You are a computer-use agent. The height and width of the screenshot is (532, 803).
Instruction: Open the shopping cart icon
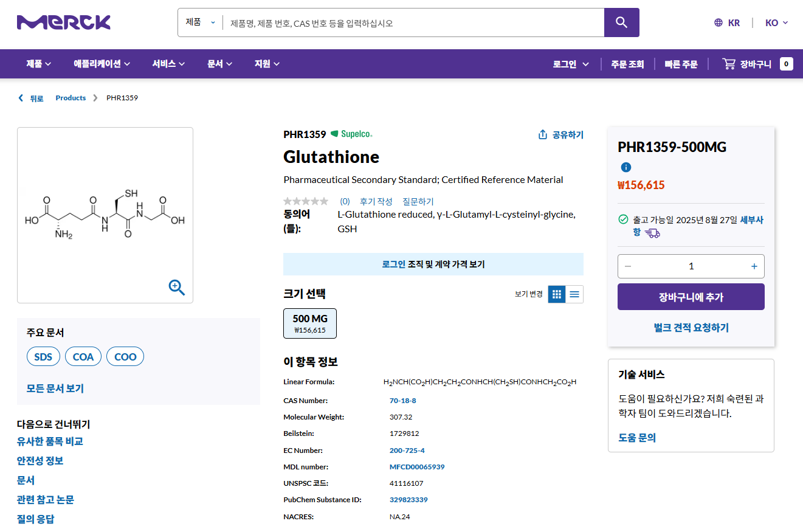tap(729, 64)
